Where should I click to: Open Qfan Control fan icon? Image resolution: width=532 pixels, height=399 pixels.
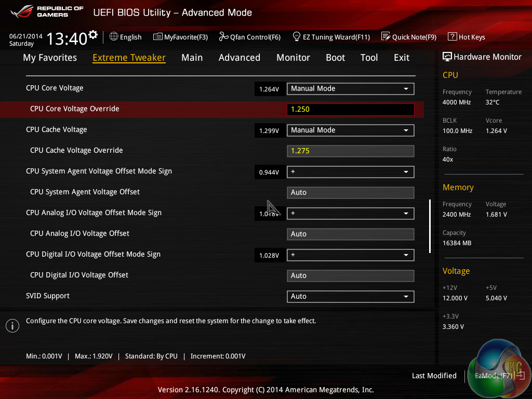223,37
